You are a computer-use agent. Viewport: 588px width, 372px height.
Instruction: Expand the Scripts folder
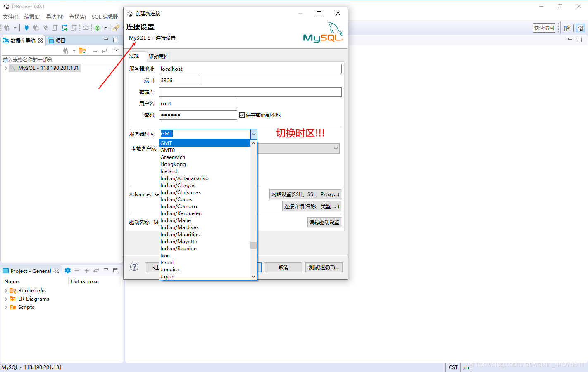6,307
